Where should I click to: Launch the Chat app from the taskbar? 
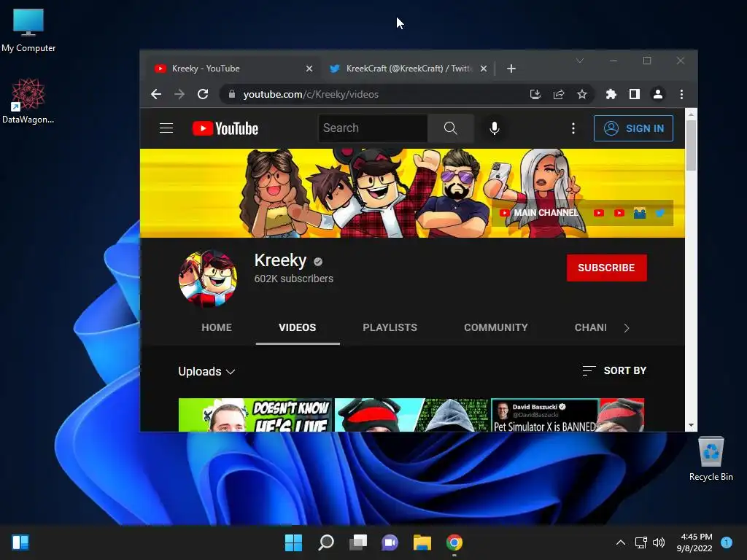point(390,542)
